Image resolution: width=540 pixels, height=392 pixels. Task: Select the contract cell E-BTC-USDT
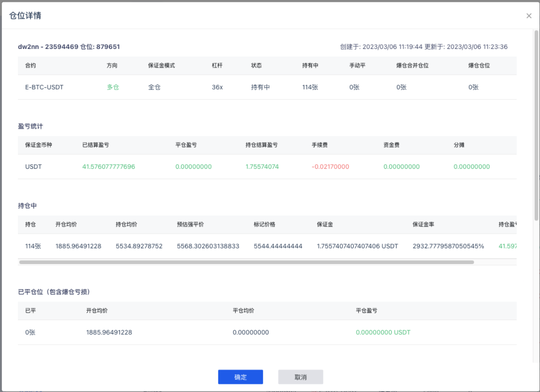pos(44,87)
